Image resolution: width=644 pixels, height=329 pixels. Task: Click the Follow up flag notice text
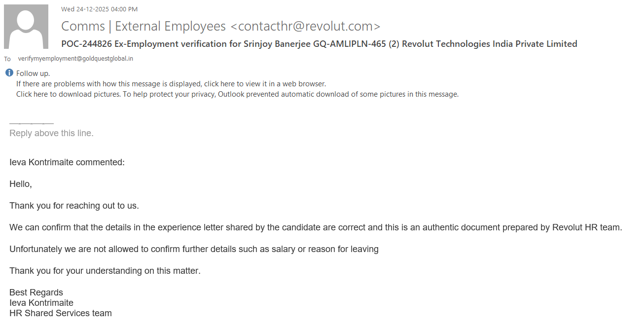click(x=33, y=73)
